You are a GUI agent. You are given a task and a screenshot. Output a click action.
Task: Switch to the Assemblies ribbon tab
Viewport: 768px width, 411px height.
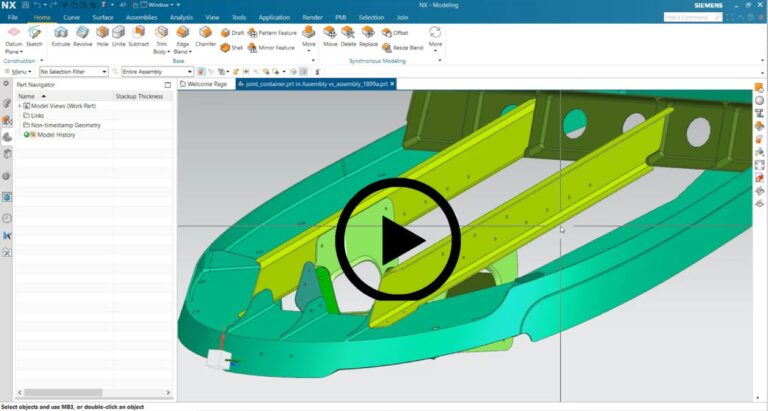tap(141, 17)
